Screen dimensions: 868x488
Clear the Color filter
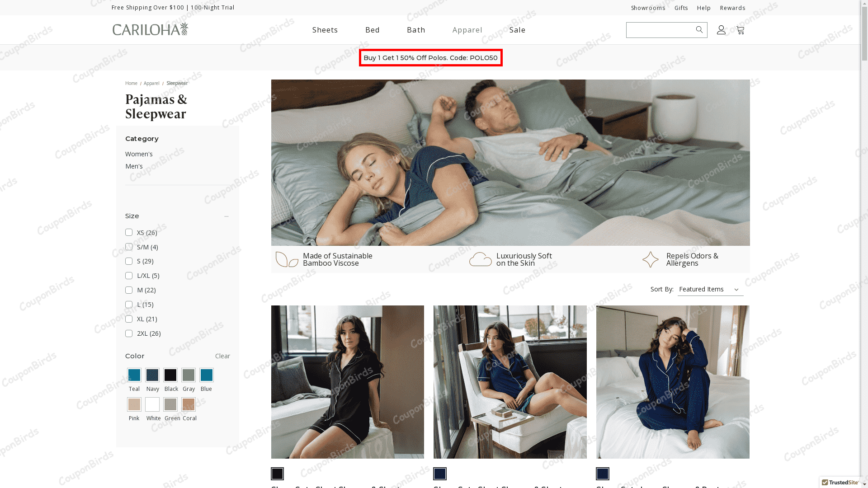(x=222, y=356)
